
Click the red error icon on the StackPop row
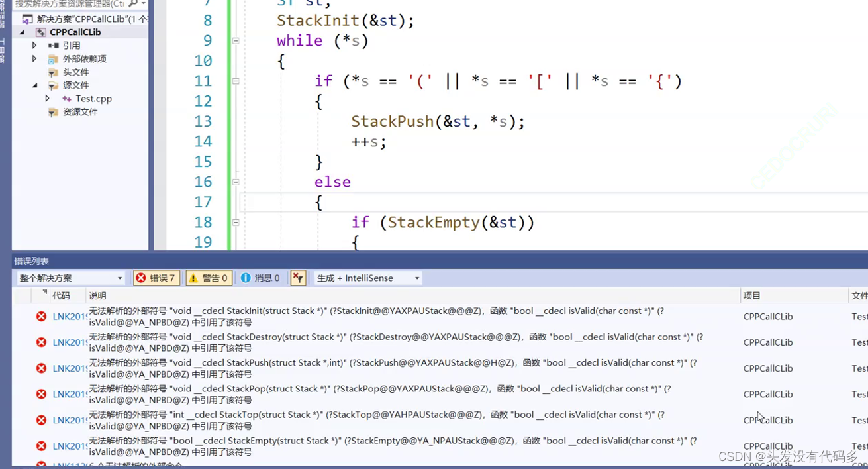tap(41, 394)
